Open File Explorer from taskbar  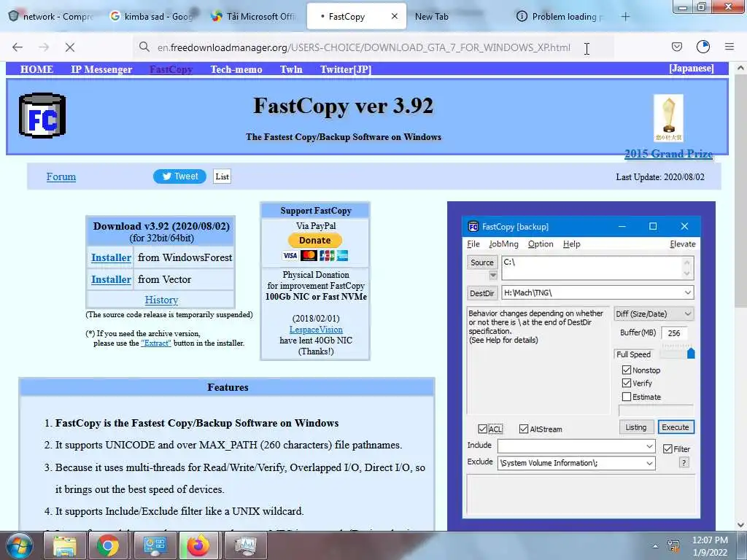pos(65,545)
